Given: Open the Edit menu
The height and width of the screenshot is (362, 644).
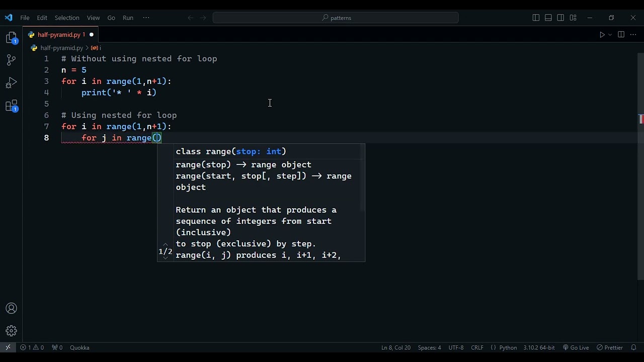Looking at the screenshot, I should pyautogui.click(x=42, y=18).
